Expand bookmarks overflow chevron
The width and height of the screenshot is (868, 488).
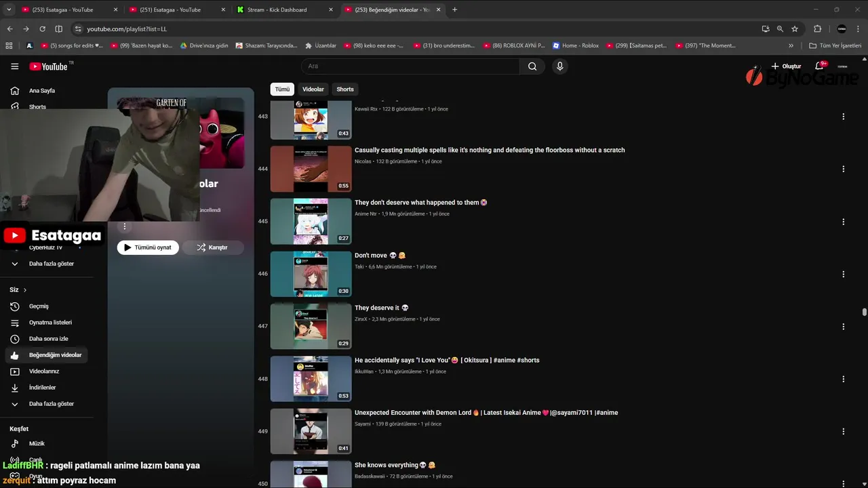point(791,45)
